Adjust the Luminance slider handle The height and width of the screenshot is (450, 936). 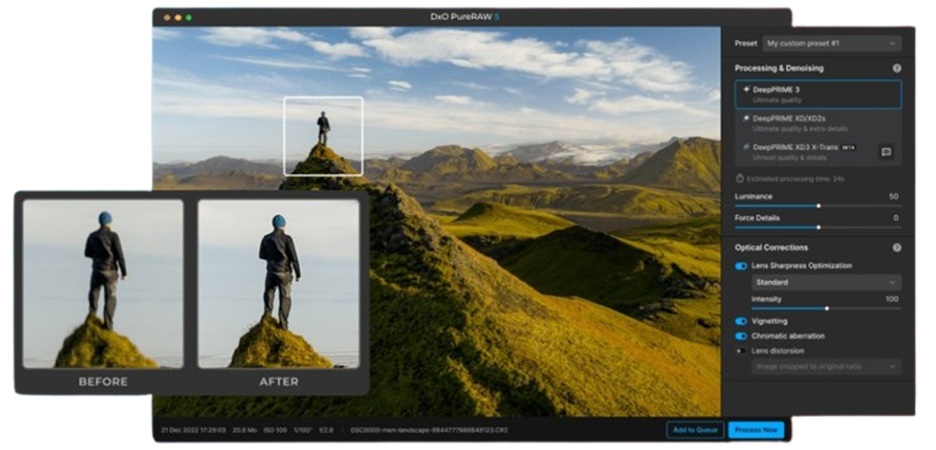point(818,205)
